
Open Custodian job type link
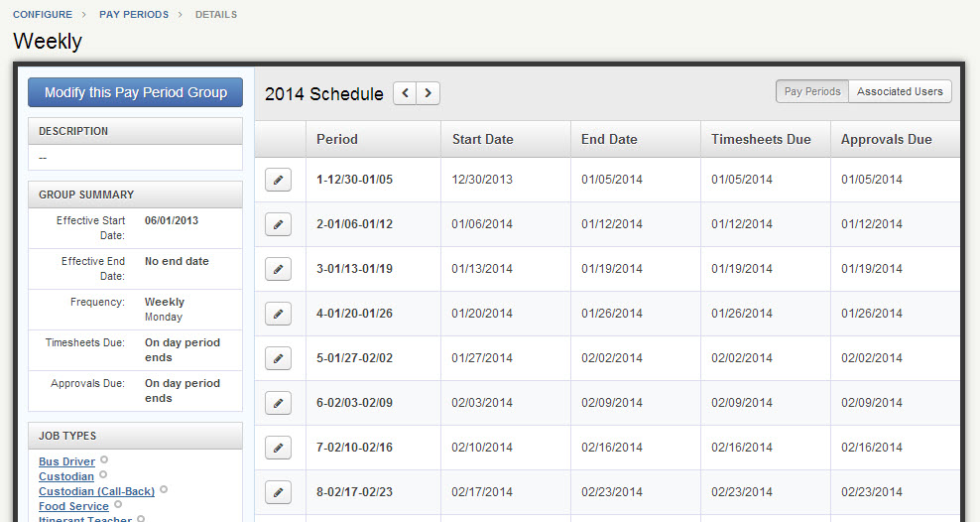66,476
